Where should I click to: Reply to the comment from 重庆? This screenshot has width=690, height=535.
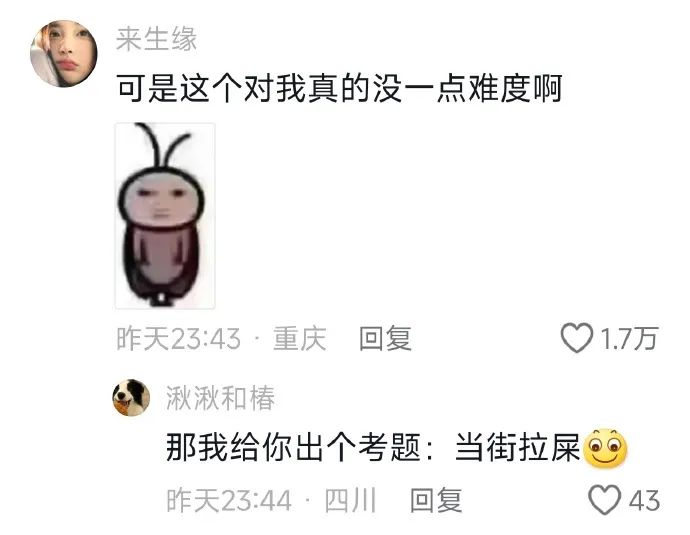(385, 338)
